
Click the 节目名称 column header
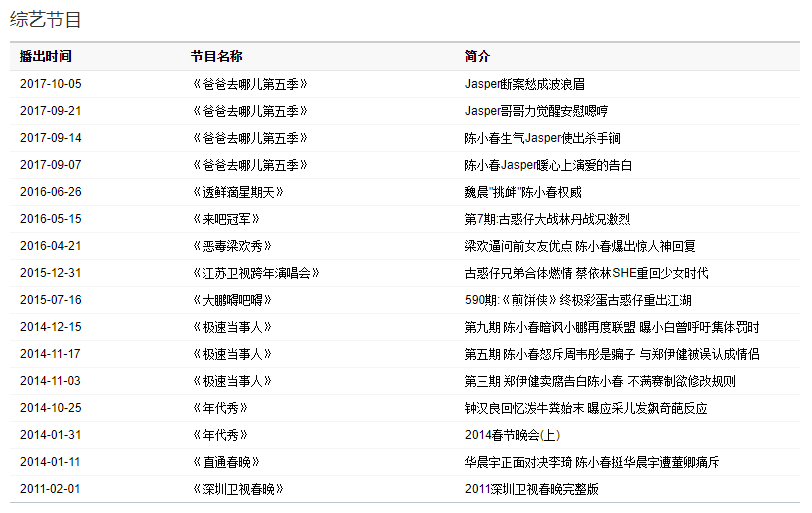216,57
